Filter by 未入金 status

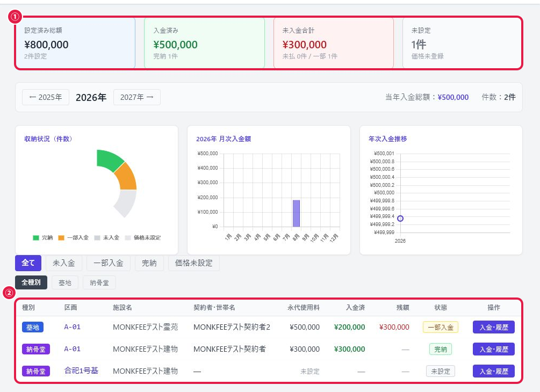(64, 263)
